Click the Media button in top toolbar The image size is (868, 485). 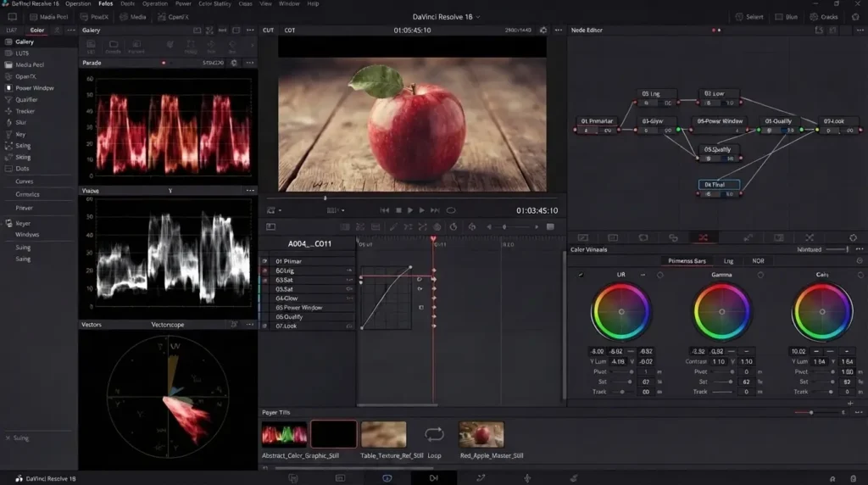pos(133,17)
